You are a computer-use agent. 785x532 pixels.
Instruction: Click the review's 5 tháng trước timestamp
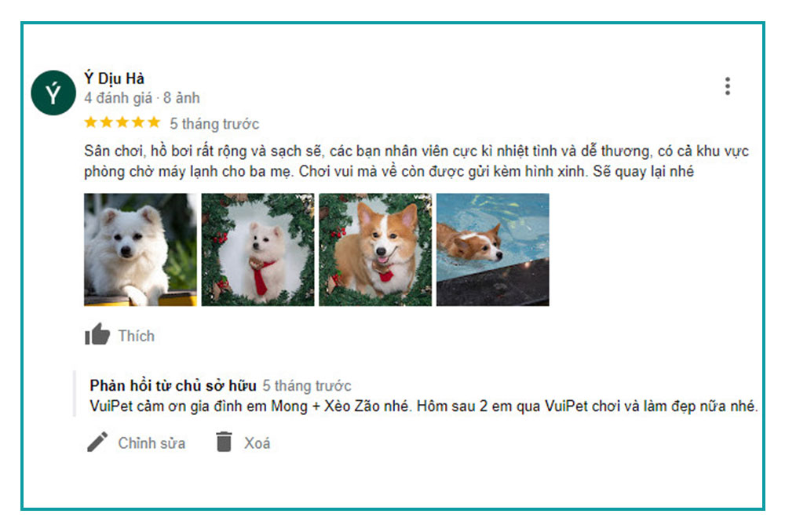point(214,124)
